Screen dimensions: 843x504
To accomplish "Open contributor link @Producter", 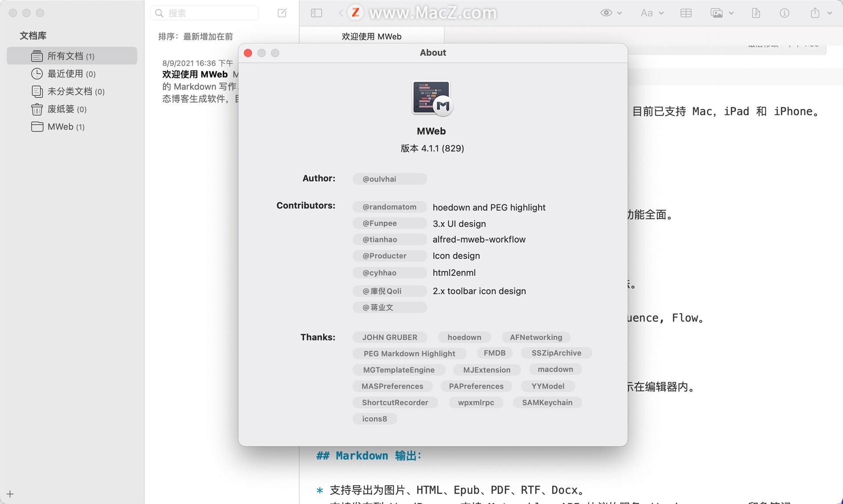I will tap(389, 256).
